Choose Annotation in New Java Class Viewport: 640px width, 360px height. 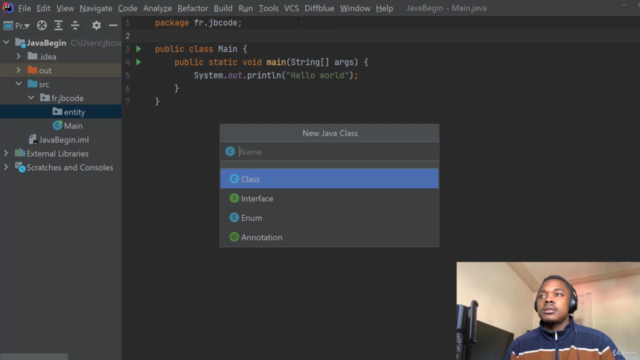point(329,237)
